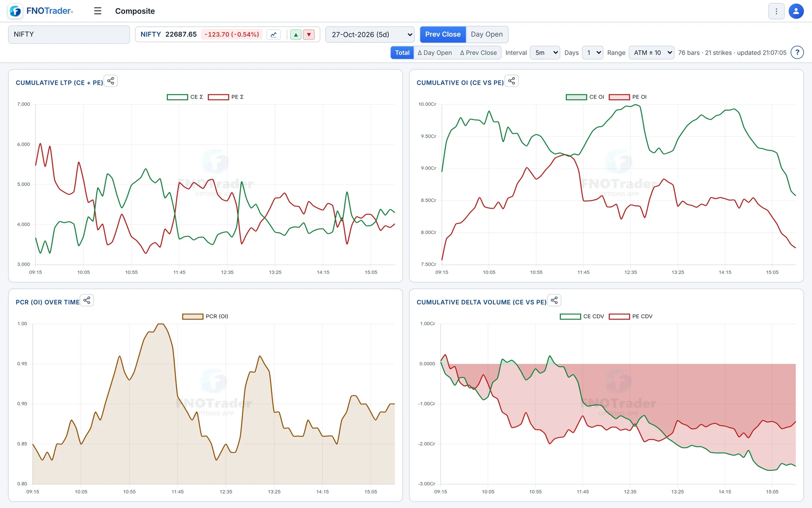Toggle the PCR (OI) legend series
This screenshot has width=812, height=508.
point(205,316)
